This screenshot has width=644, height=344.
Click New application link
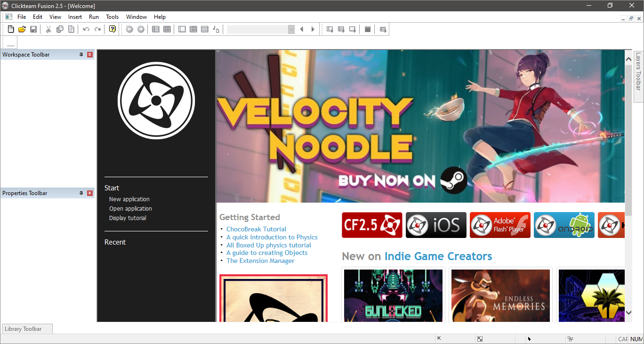129,199
